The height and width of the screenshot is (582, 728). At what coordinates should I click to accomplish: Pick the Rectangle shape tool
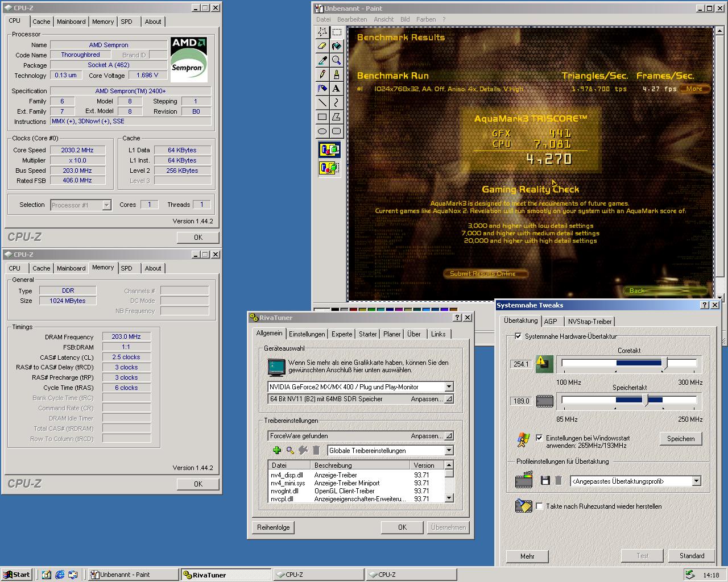322,117
